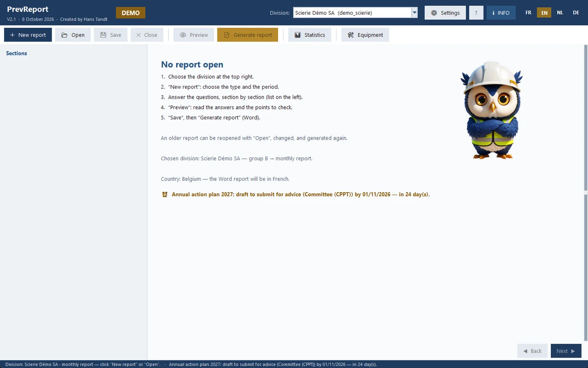Click the annual action plan 2027 reminder text
The image size is (588, 368).
coord(301,194)
